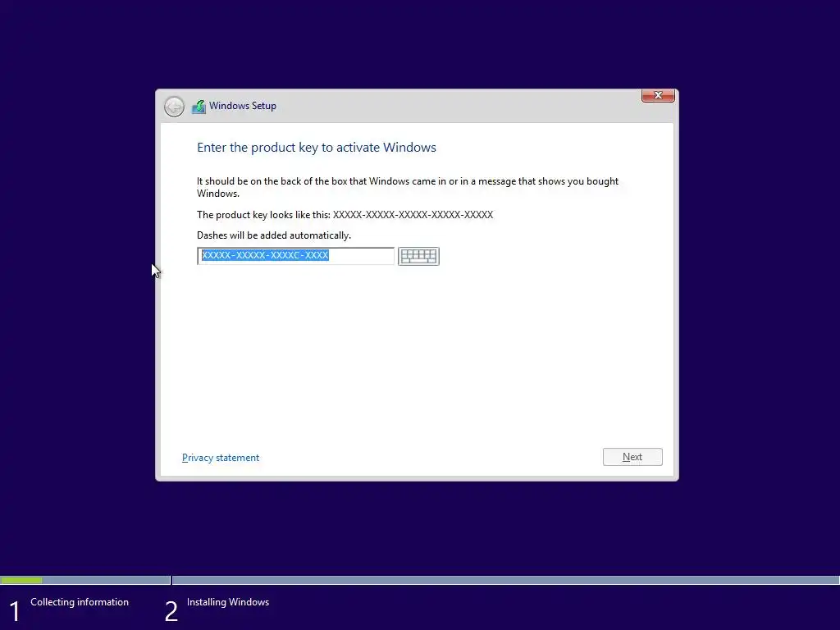Click the back arrow button in Windows Setup

[x=174, y=107]
